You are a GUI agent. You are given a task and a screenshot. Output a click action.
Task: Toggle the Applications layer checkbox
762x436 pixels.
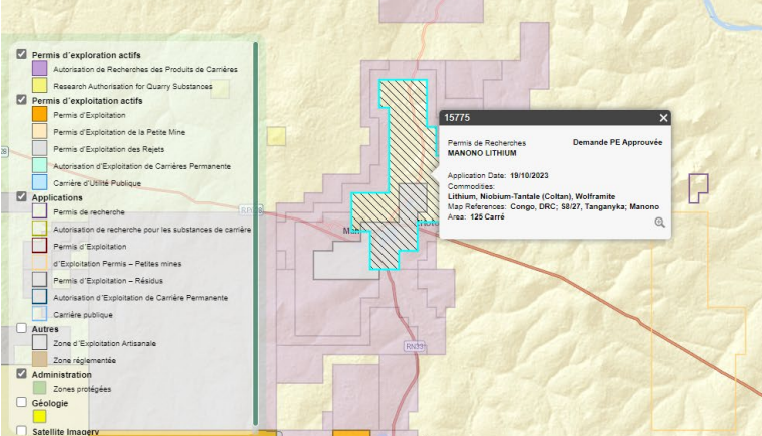coord(21,196)
